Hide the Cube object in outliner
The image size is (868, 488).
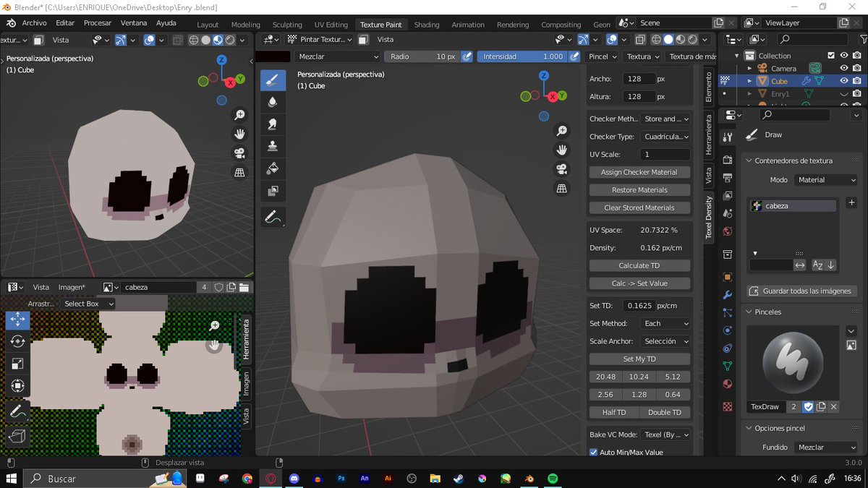click(x=843, y=81)
